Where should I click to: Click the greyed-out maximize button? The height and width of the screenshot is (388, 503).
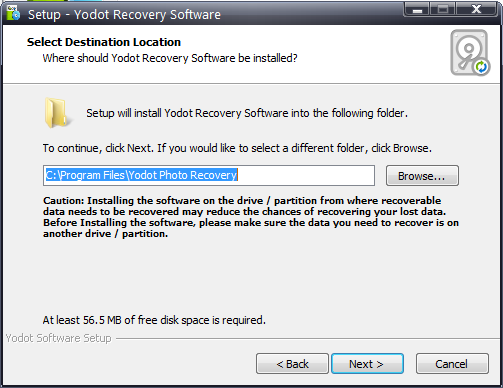click(443, 9)
